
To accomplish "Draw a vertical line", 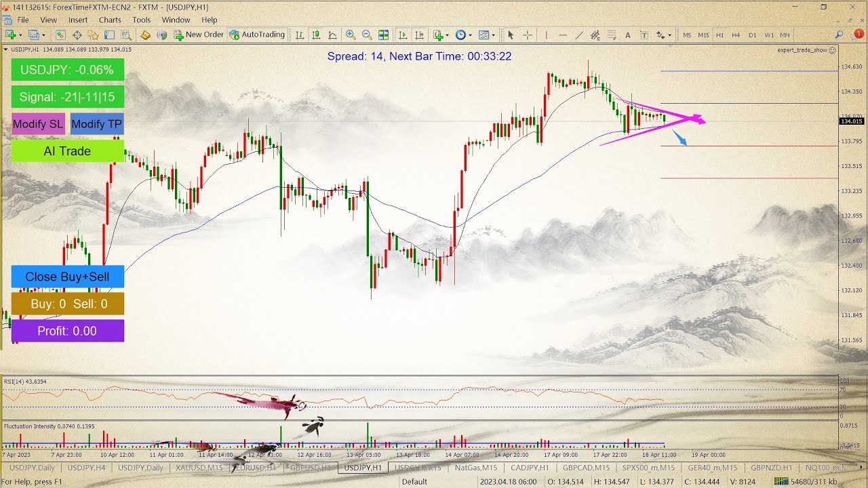I will [x=546, y=35].
